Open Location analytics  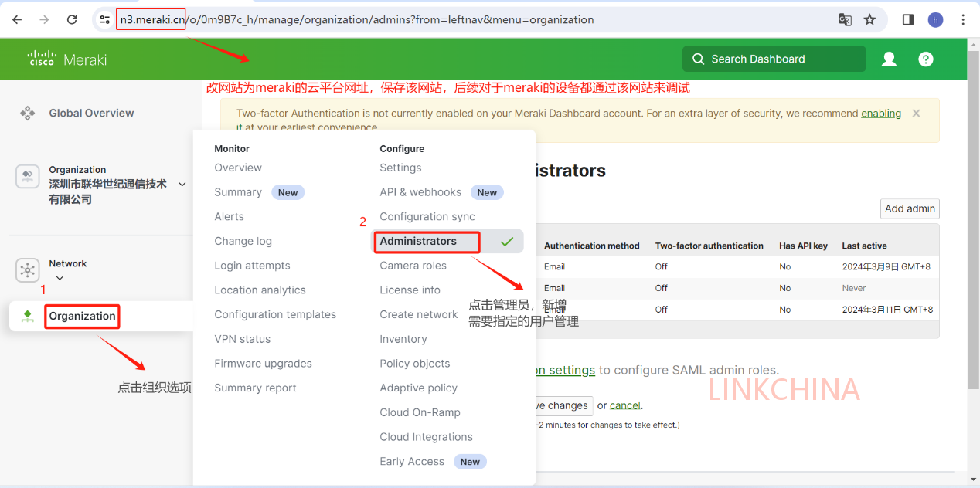[x=260, y=290]
